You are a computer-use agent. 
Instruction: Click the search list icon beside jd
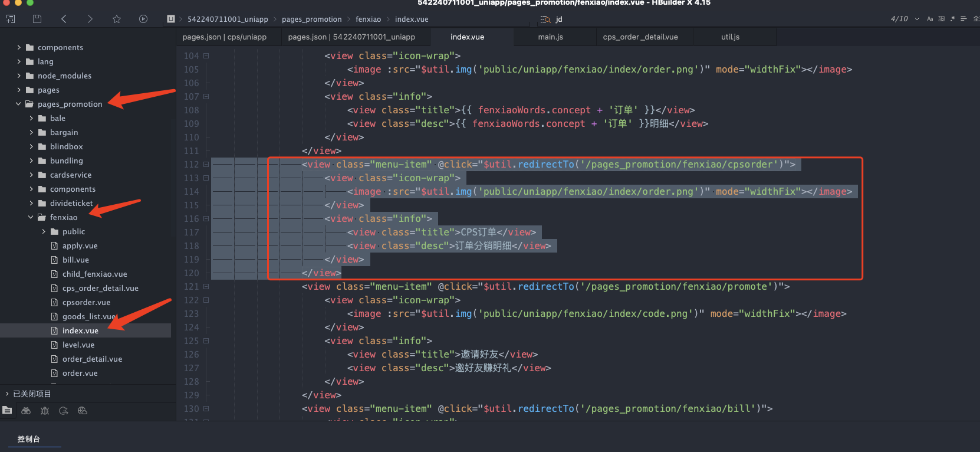(545, 19)
